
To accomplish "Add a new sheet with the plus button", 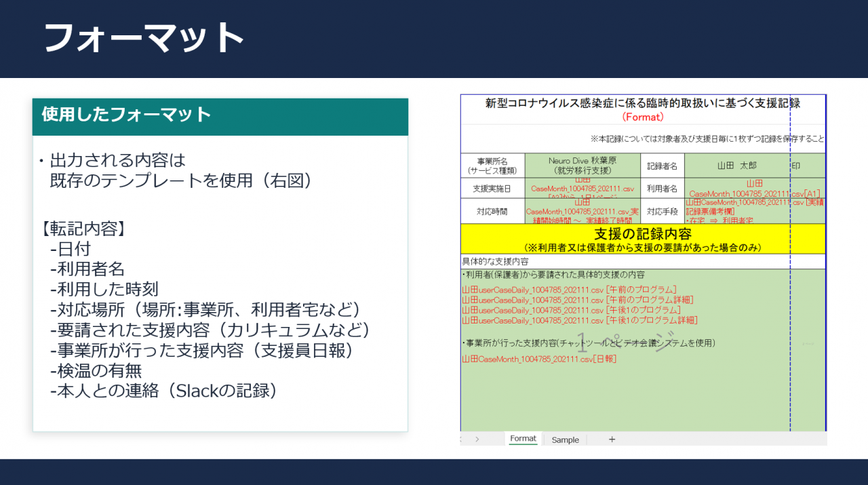I will [612, 440].
